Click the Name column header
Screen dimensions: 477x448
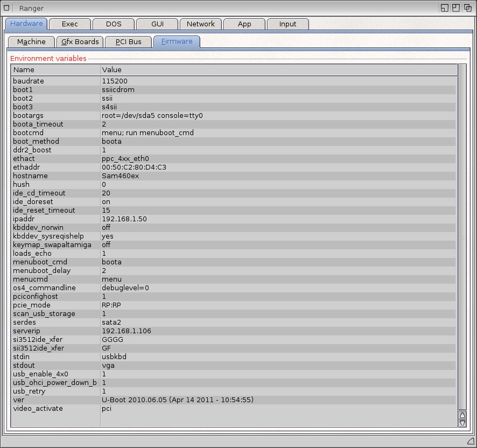point(55,70)
